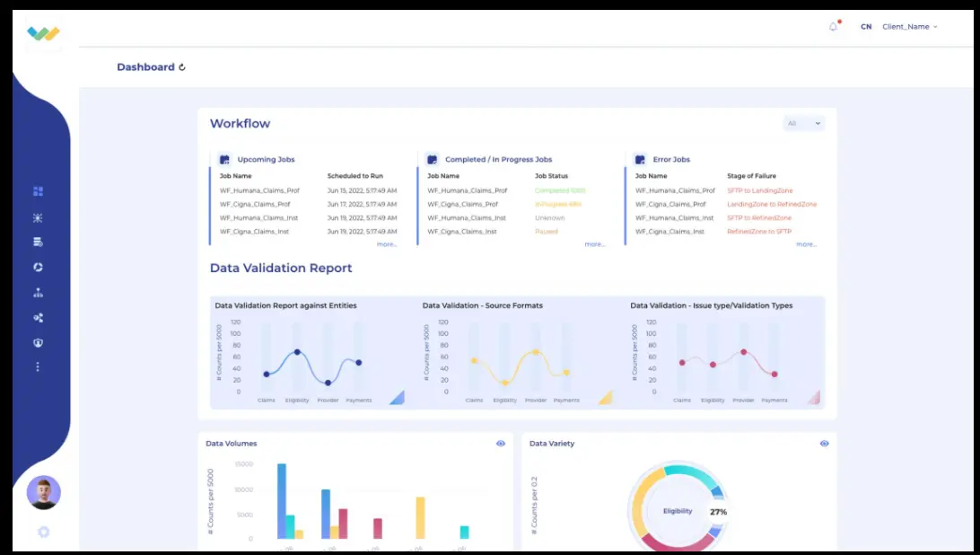Click the blue corner triangle on Entities chart
The height and width of the screenshot is (555, 980).
pyautogui.click(x=397, y=397)
